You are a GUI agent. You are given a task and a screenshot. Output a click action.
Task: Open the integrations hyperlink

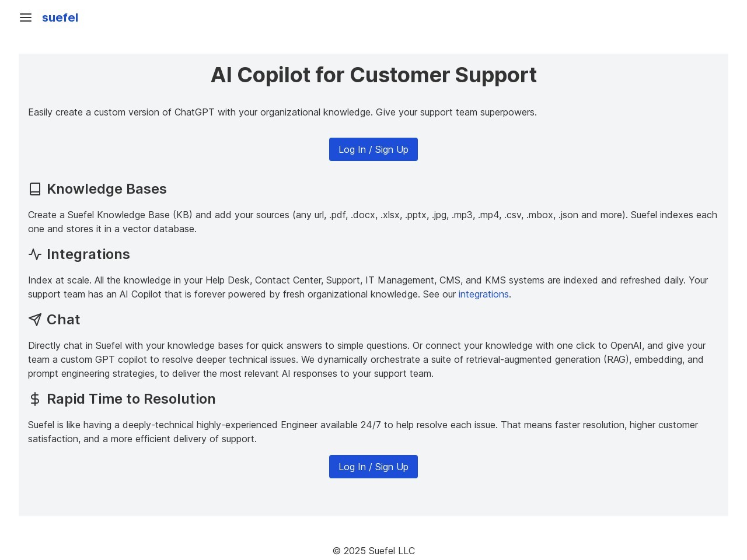point(483,294)
